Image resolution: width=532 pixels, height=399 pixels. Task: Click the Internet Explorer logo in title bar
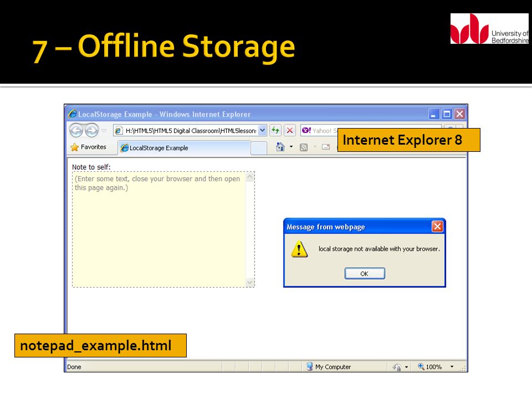(72, 114)
